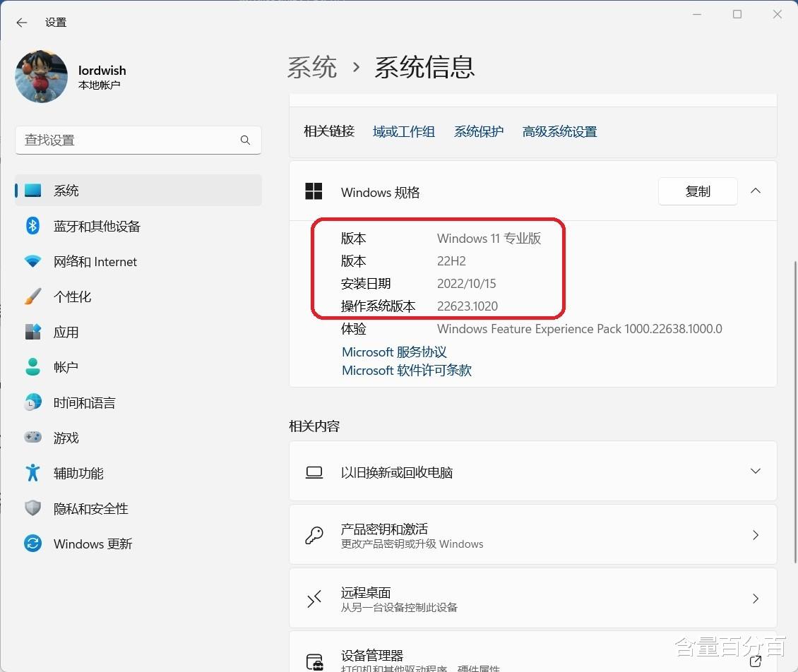Click the 复制 button for Windows 规格
The image size is (798, 672).
click(x=698, y=191)
